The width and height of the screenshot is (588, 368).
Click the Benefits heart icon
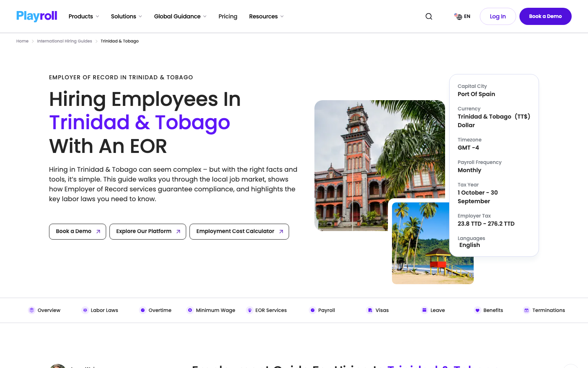[x=477, y=310]
